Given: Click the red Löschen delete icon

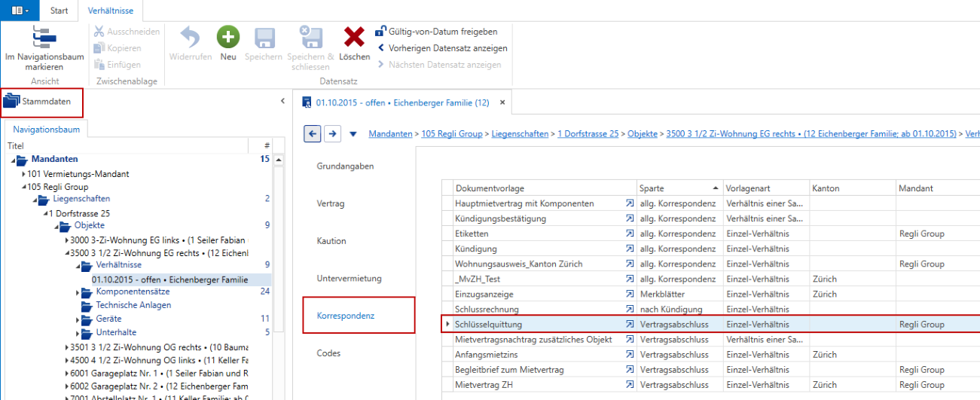Looking at the screenshot, I should (x=354, y=38).
